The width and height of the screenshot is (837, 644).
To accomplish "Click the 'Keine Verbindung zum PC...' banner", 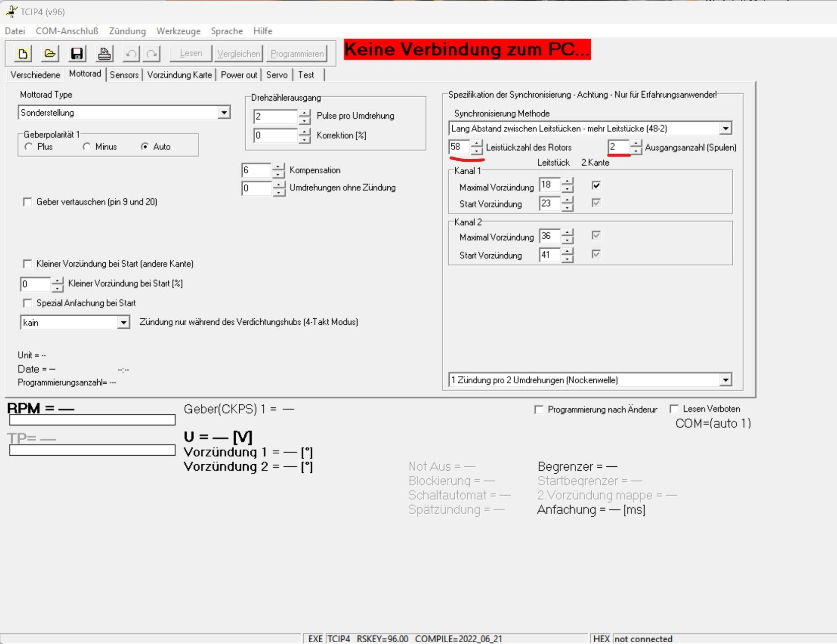I will click(x=467, y=49).
